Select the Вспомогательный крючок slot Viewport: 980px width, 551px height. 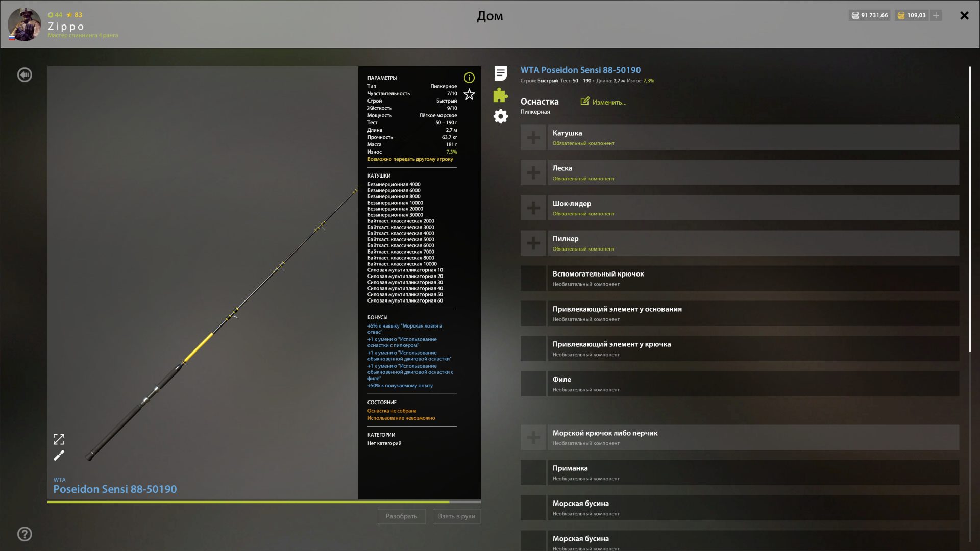(x=740, y=278)
